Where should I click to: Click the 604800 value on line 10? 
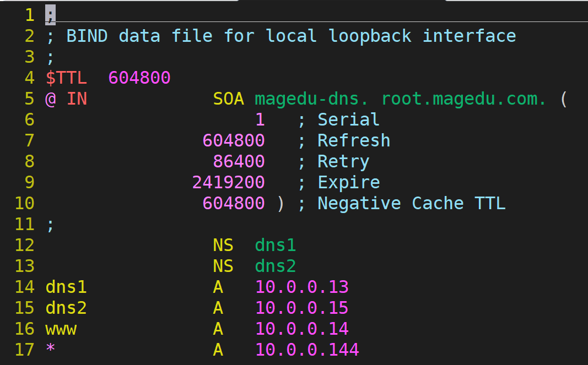pos(234,204)
